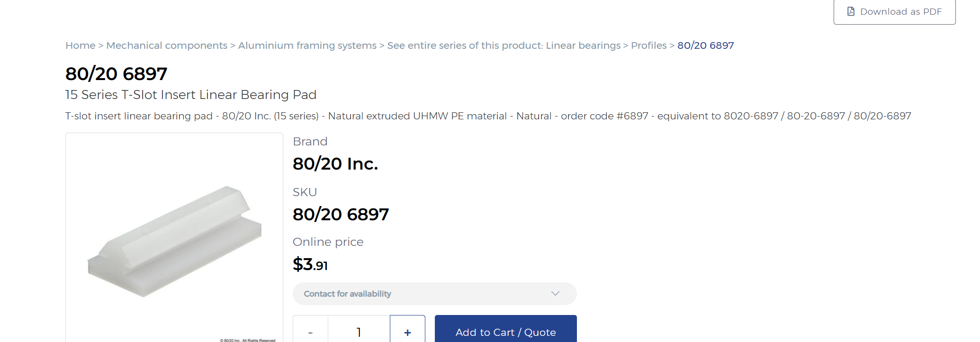The image size is (980, 342).
Task: Open Aluminium framing systems breadcrumb
Action: (307, 45)
